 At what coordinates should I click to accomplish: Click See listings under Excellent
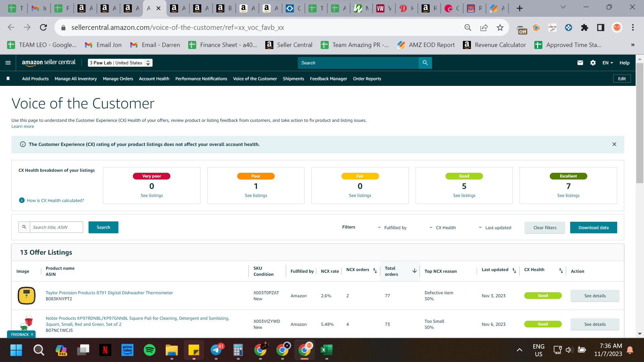(x=568, y=195)
